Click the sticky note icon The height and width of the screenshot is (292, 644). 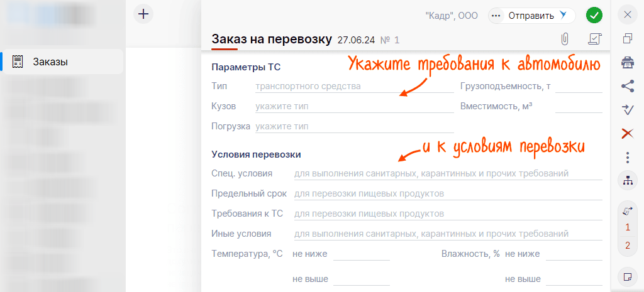628,277
